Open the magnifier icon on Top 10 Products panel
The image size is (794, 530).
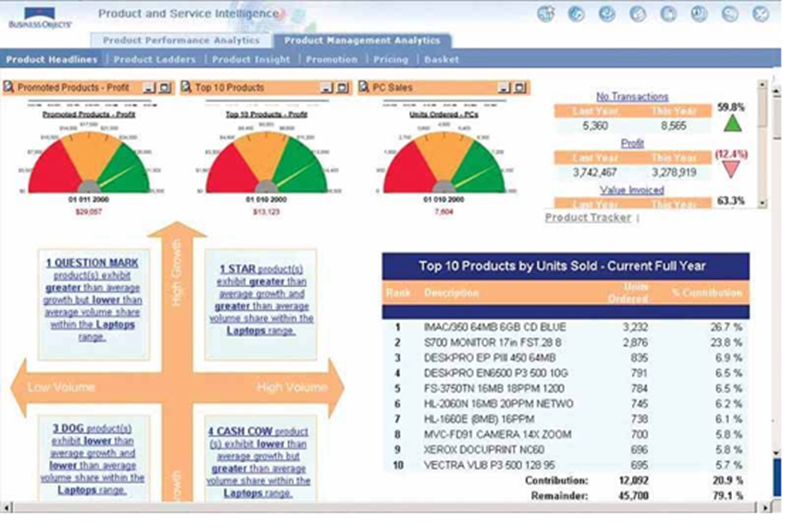click(186, 87)
